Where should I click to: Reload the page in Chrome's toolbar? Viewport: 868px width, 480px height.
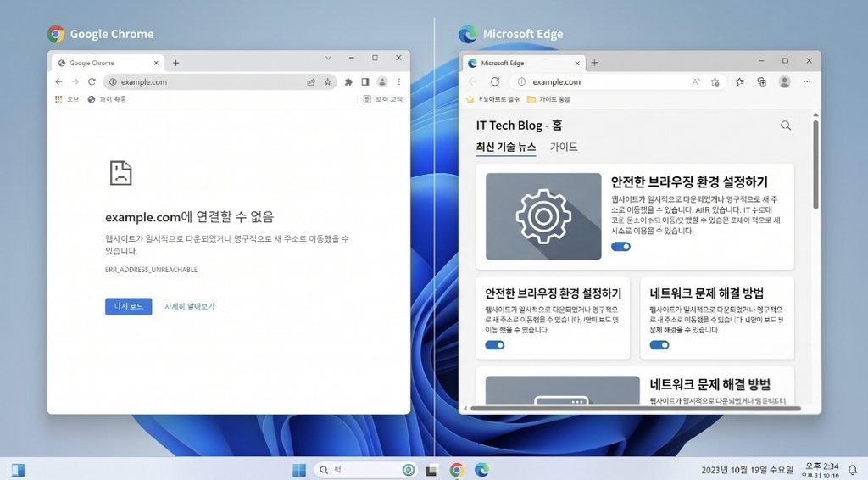coord(92,82)
